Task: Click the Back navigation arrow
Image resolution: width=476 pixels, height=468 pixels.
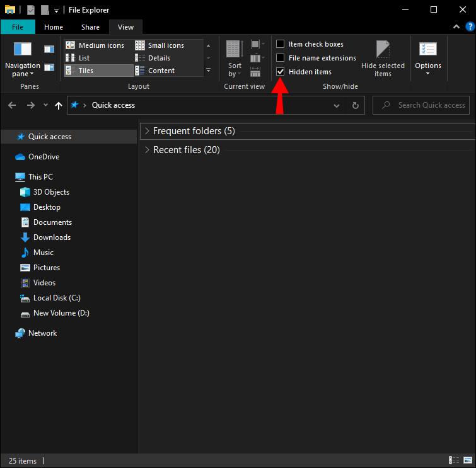Action: coord(12,105)
